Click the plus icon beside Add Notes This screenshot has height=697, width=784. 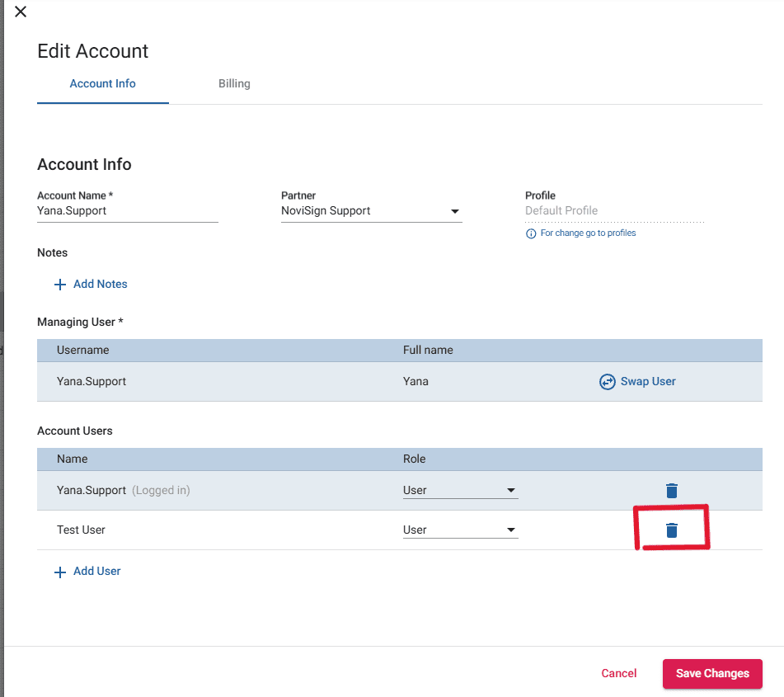coord(59,285)
